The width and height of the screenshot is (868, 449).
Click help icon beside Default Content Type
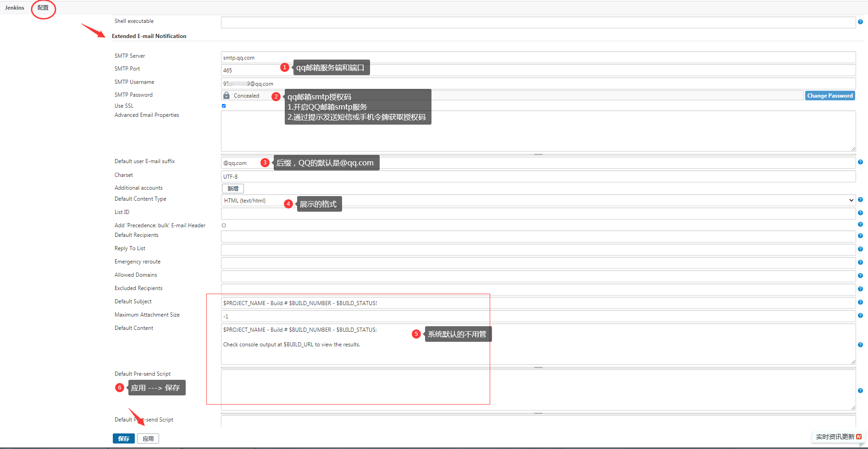pyautogui.click(x=860, y=200)
